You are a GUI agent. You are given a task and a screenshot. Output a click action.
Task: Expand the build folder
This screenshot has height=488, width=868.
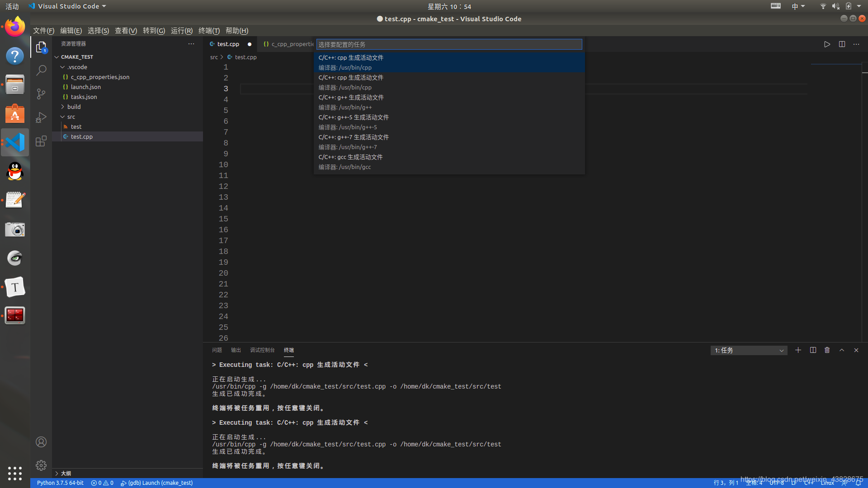74,107
